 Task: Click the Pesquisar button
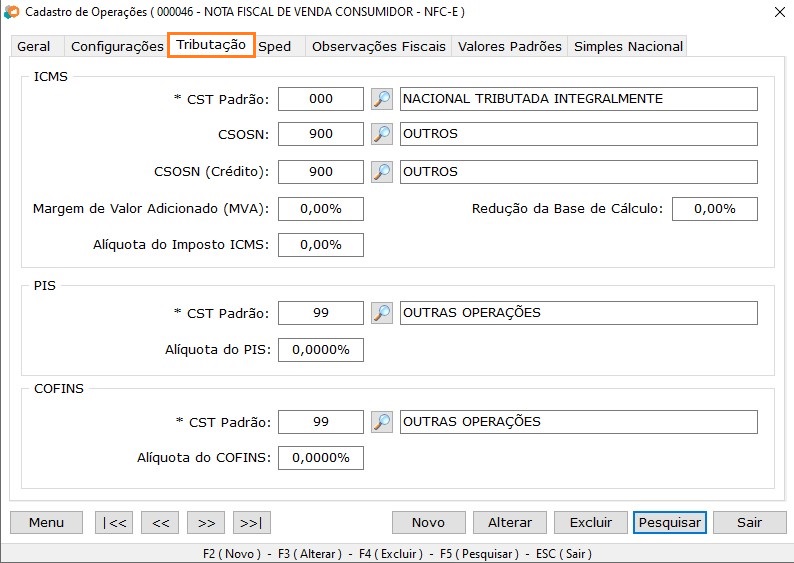pyautogui.click(x=669, y=522)
